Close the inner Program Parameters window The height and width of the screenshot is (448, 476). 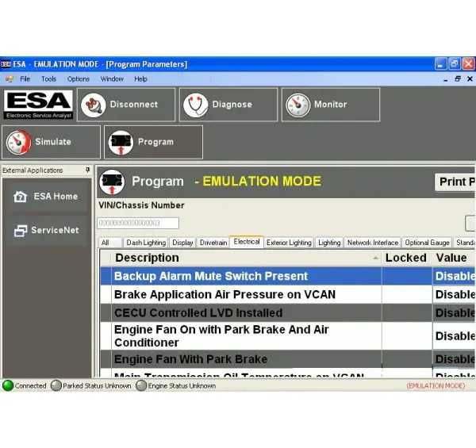pyautogui.click(x=470, y=78)
